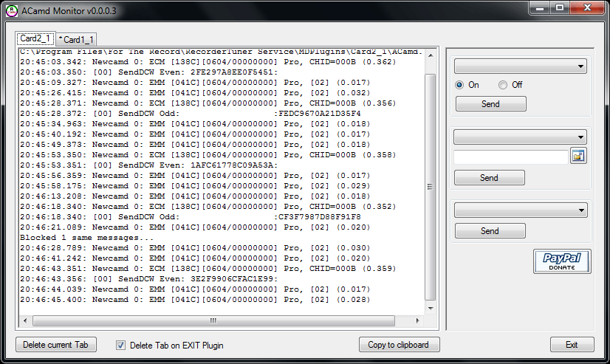Click log line with DCW FEDC9670A21D35F4
This screenshot has width=610, height=364.
pos(191,114)
